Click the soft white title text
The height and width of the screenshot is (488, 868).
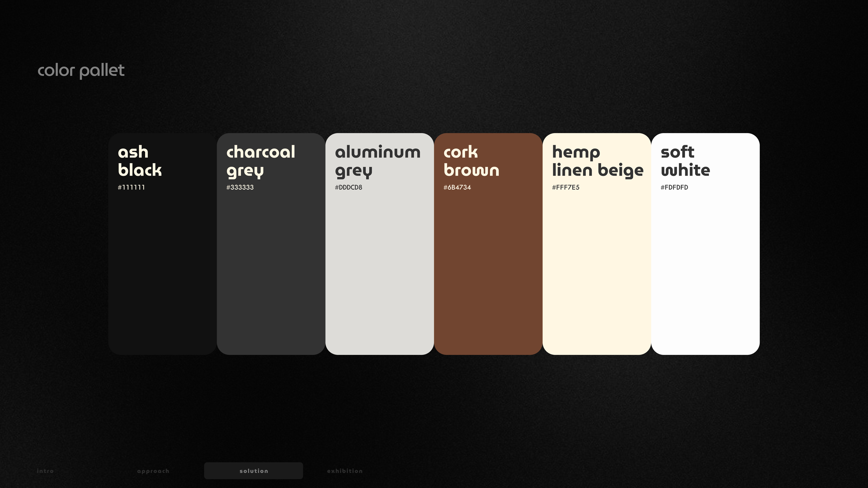coord(685,161)
